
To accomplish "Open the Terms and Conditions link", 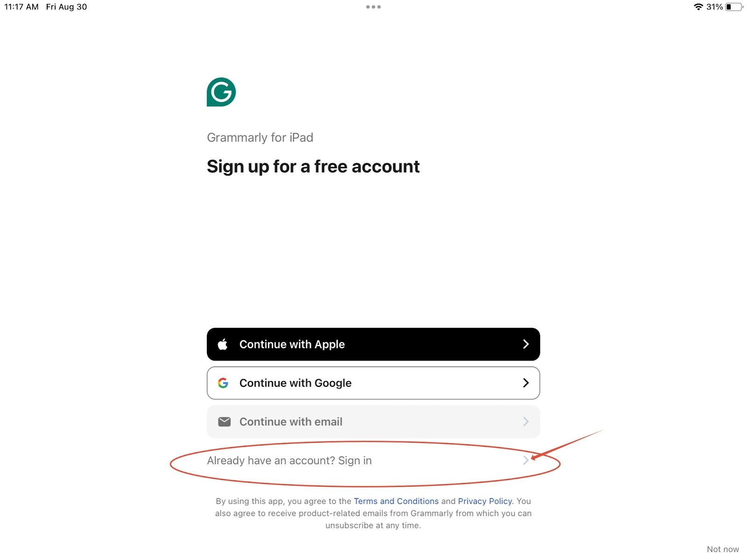I will tap(396, 501).
